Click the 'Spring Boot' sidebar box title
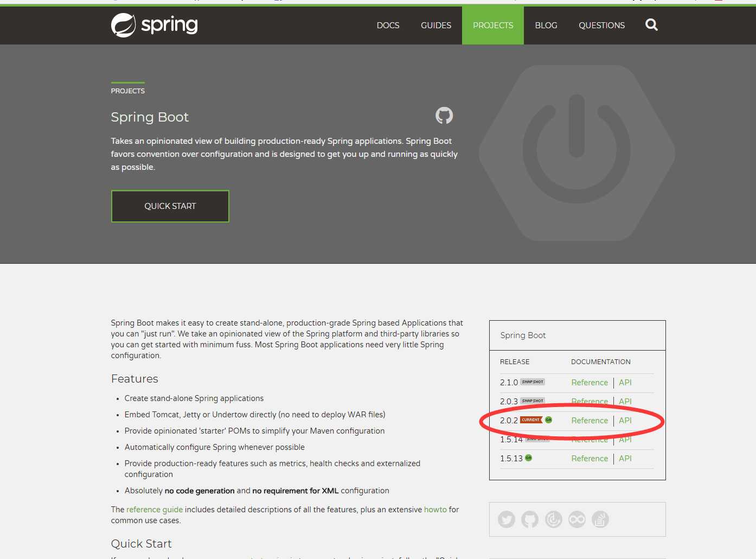756x559 pixels. pos(523,335)
